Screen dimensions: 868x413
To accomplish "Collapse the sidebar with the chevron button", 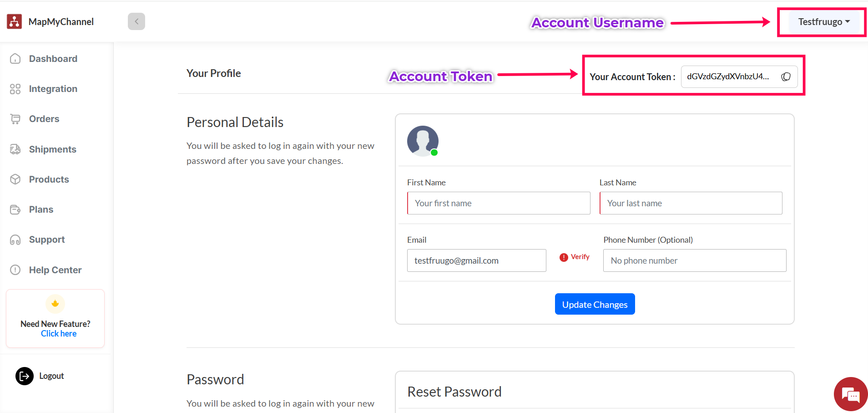I will (136, 21).
